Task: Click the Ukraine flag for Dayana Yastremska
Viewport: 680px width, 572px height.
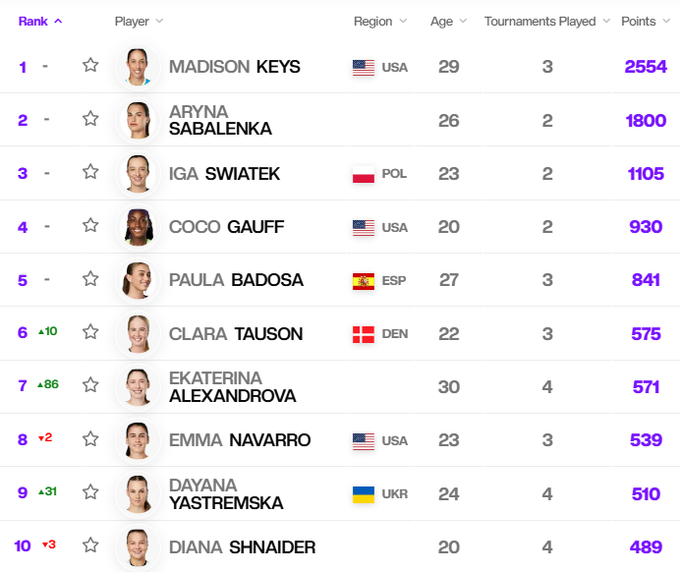Action: (x=363, y=494)
